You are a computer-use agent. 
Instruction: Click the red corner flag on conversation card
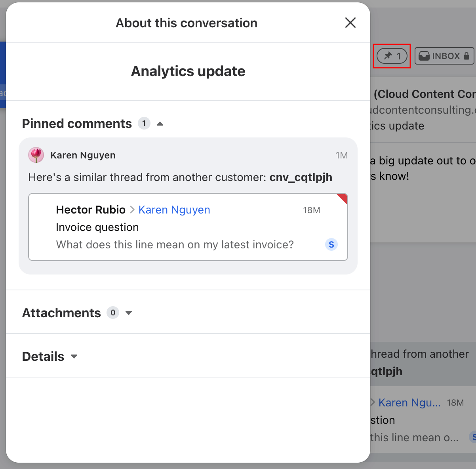tap(343, 198)
